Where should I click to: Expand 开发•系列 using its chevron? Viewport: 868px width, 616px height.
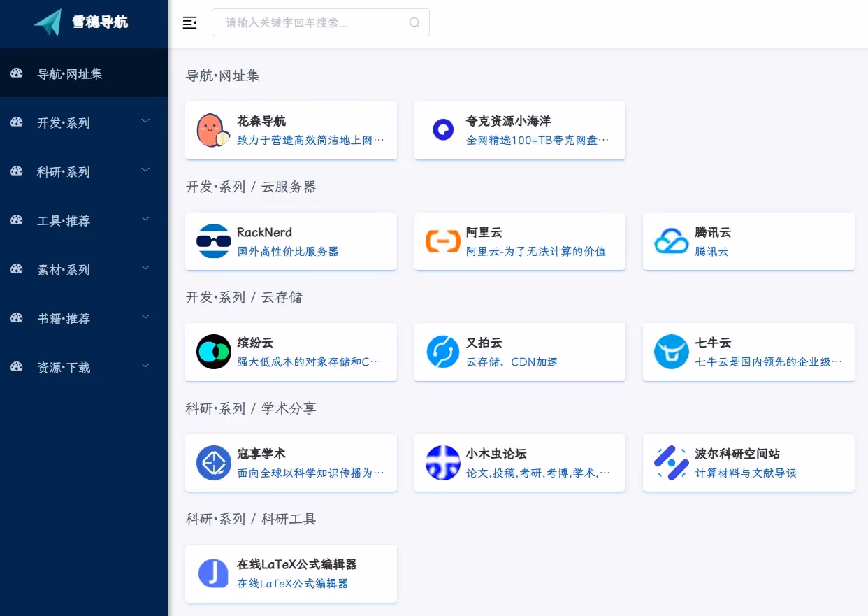(145, 121)
